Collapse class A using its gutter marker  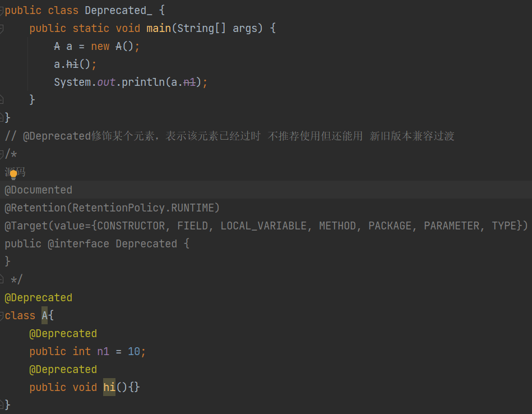[x=1, y=315]
